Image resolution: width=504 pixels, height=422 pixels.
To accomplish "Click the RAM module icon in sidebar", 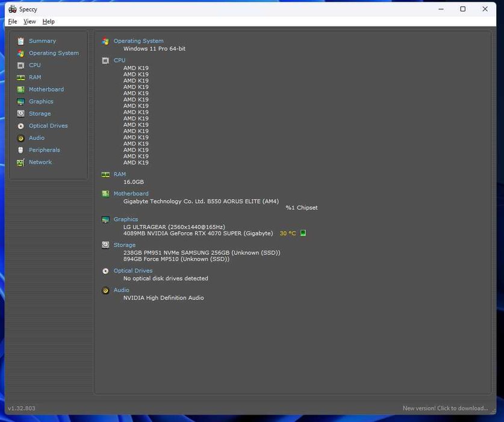I will 21,77.
